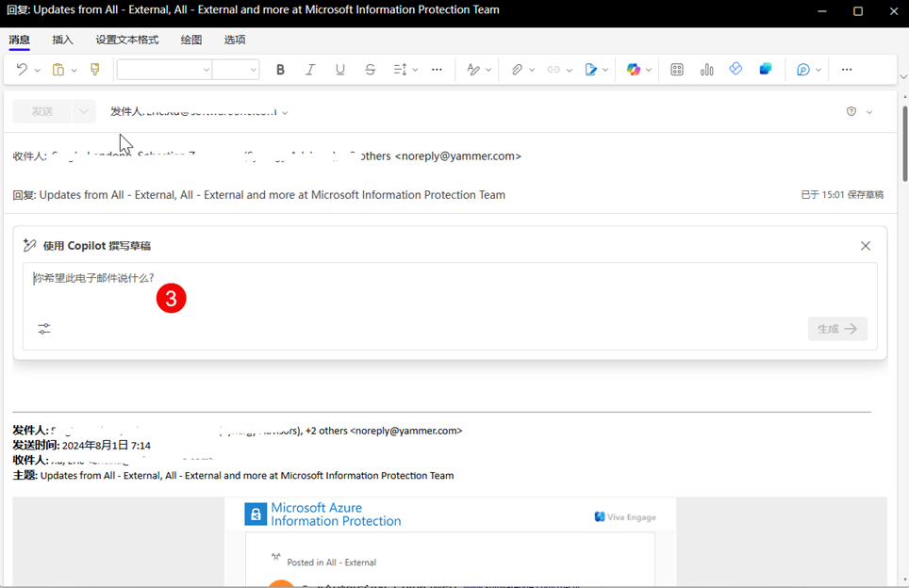Viewport: 909px width, 588px height.
Task: Click the 发送 send button
Action: click(42, 111)
